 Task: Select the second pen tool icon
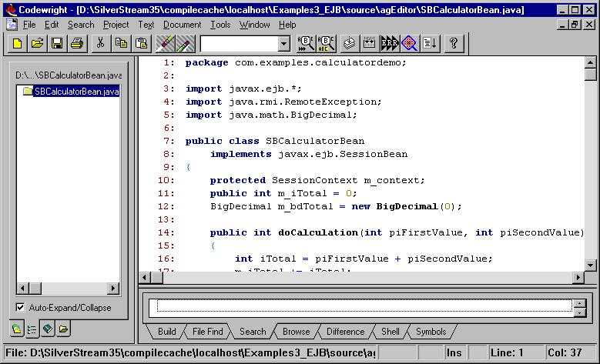[185, 43]
